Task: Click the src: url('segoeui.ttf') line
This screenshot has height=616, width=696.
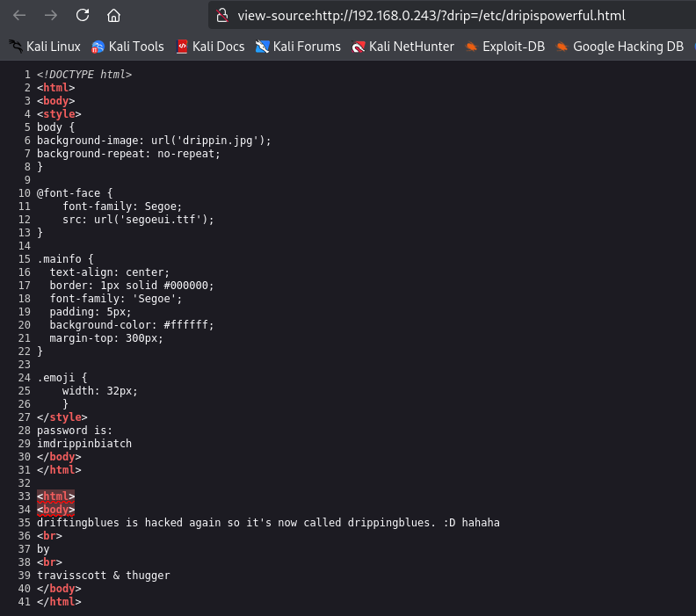Action: coord(138,220)
